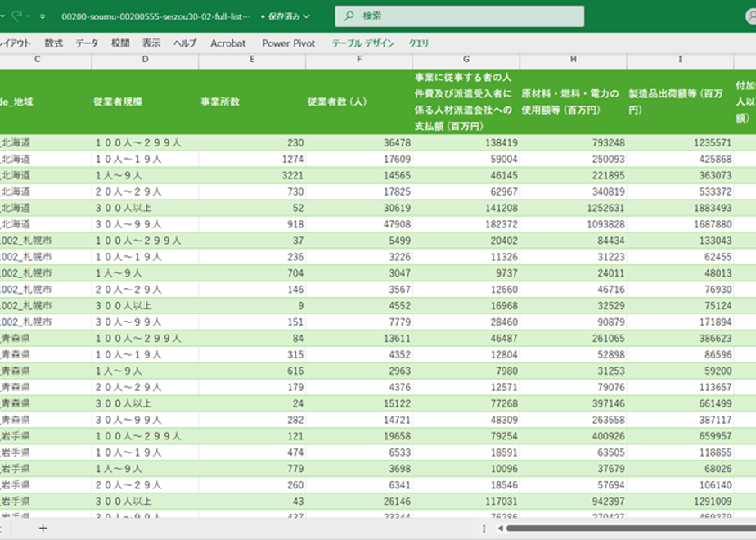Click into the 検索 search box
The width and height of the screenshot is (756, 540).
tap(460, 16)
